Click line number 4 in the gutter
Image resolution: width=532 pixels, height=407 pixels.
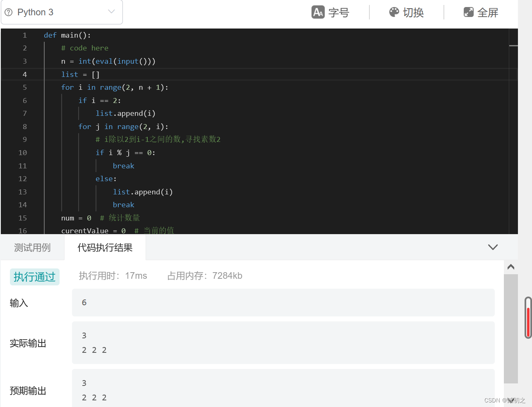coord(24,74)
